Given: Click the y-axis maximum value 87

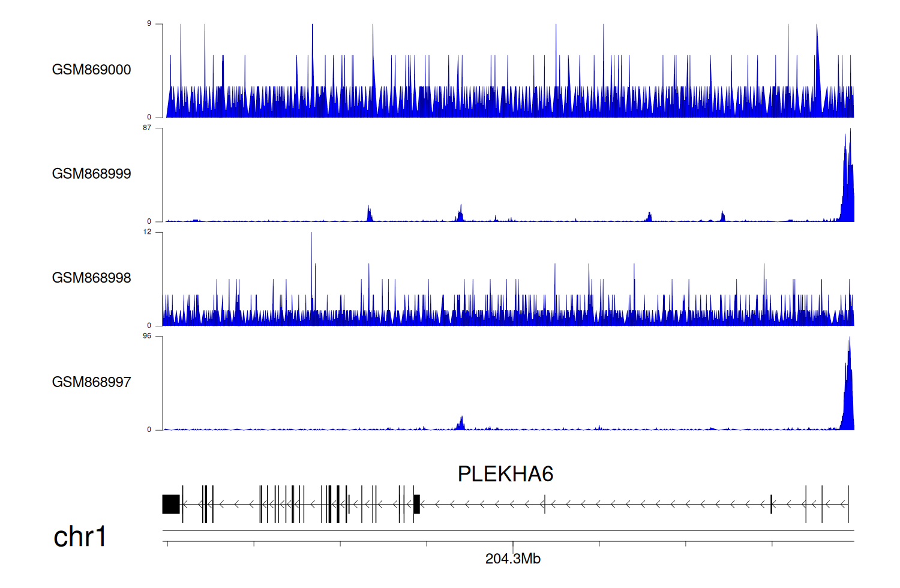Looking at the screenshot, I should [147, 128].
